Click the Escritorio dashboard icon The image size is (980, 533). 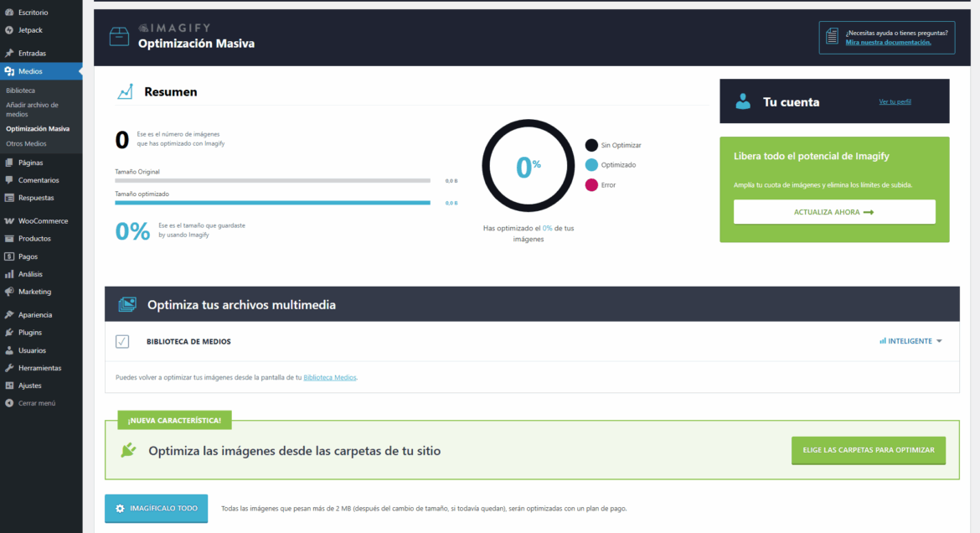click(9, 12)
